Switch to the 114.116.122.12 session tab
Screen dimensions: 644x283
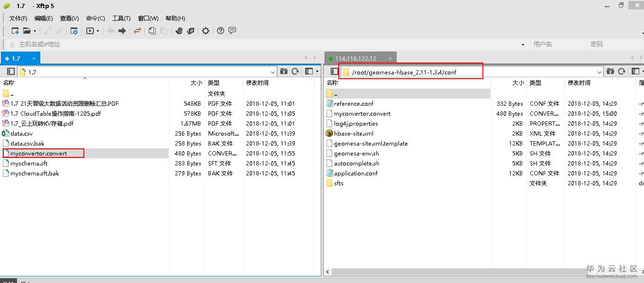click(355, 58)
